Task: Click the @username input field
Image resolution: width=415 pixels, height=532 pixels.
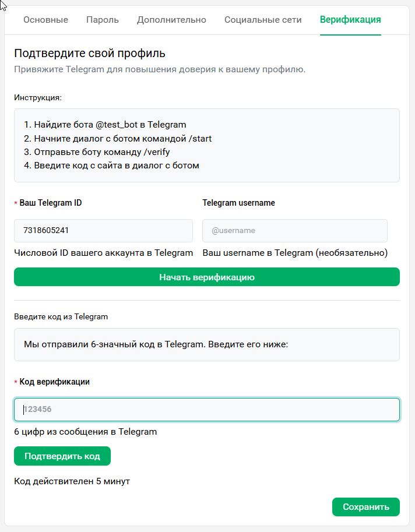Action: click(294, 230)
